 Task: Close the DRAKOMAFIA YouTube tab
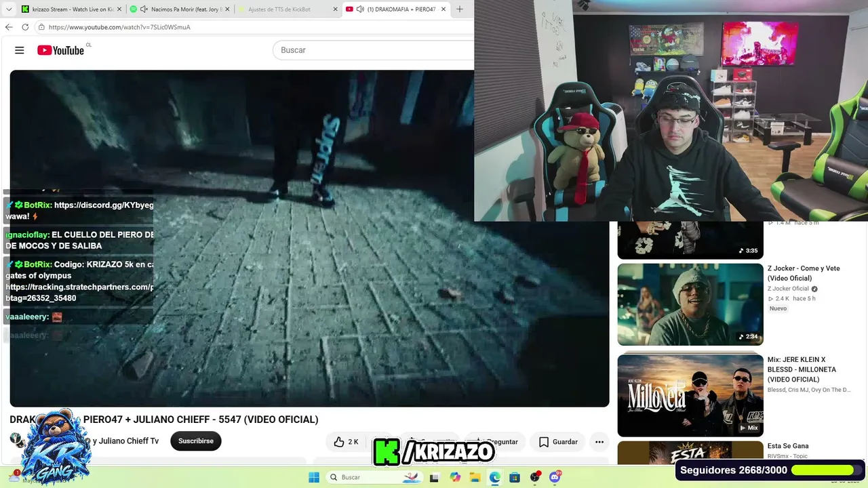443,9
